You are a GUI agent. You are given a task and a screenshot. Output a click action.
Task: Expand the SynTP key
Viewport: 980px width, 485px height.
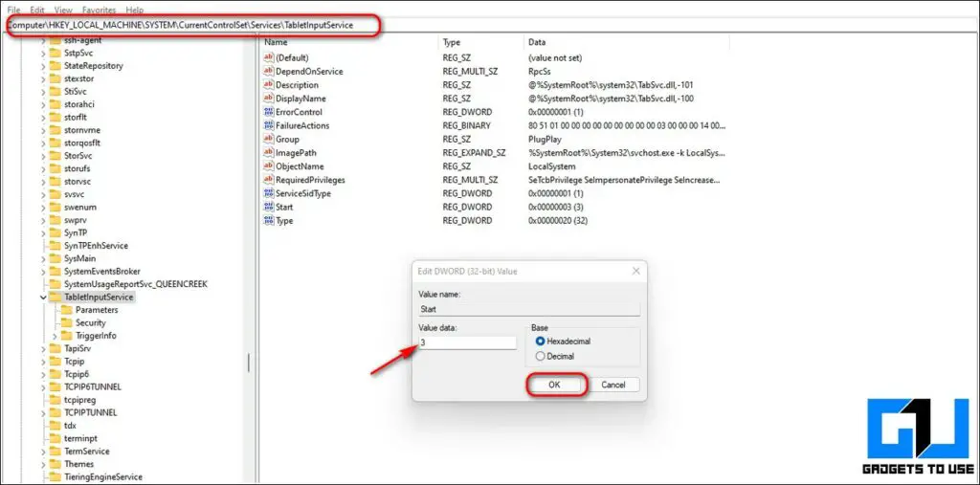42,232
